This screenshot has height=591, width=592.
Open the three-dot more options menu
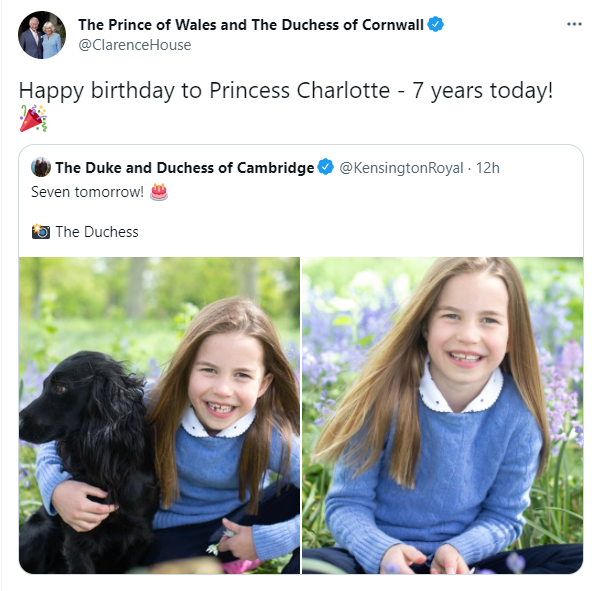[574, 24]
